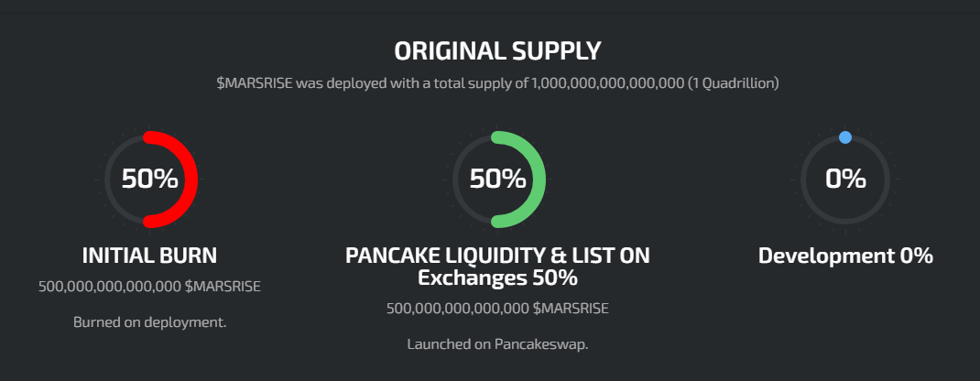The image size is (980, 381).
Task: Click the 0% value in Development ring
Action: click(845, 180)
